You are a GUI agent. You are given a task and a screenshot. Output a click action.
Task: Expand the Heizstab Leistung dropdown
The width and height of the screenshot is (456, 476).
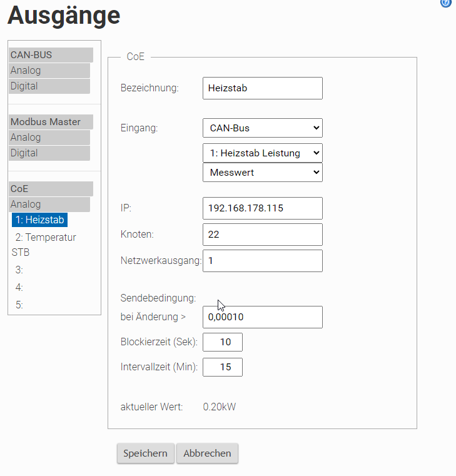point(263,153)
